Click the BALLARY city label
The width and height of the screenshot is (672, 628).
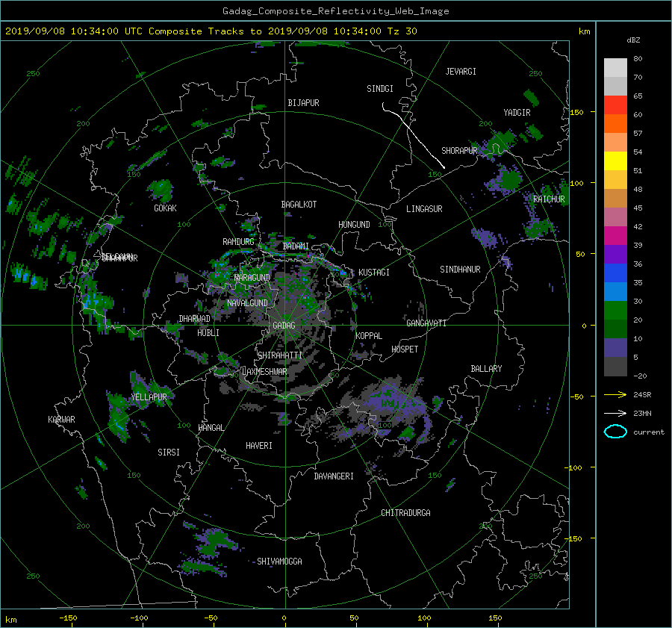click(x=486, y=369)
